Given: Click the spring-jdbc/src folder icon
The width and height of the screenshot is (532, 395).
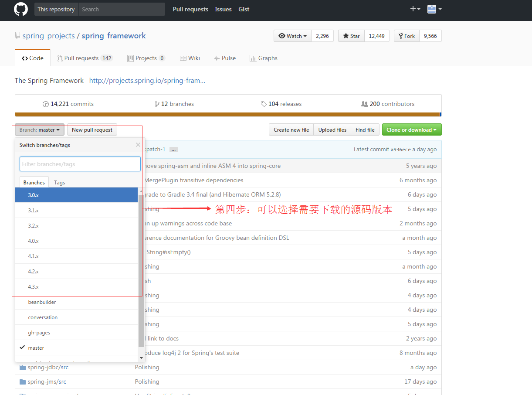Looking at the screenshot, I should [23, 367].
